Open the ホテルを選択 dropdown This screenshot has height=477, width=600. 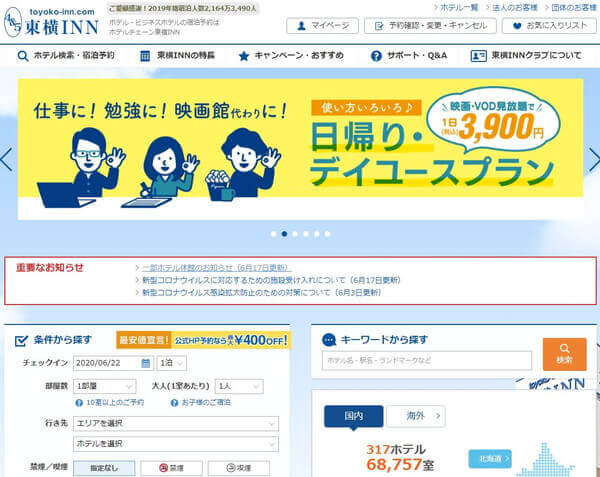point(176,444)
